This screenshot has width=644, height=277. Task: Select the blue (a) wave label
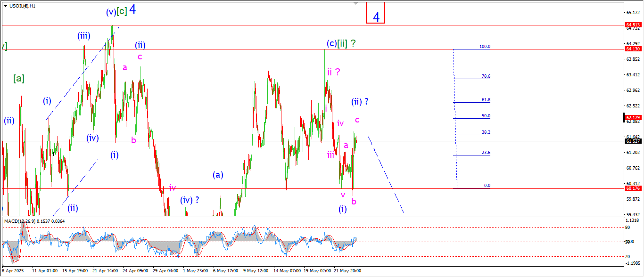217,175
